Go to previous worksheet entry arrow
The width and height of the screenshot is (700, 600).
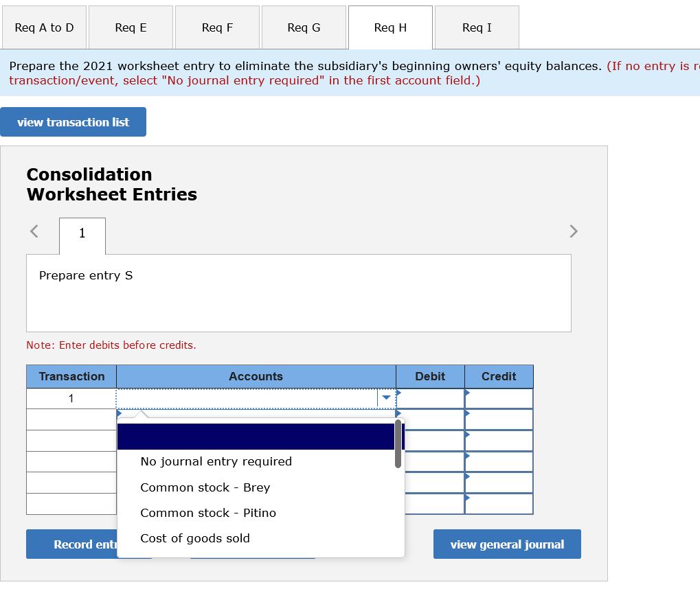click(34, 231)
